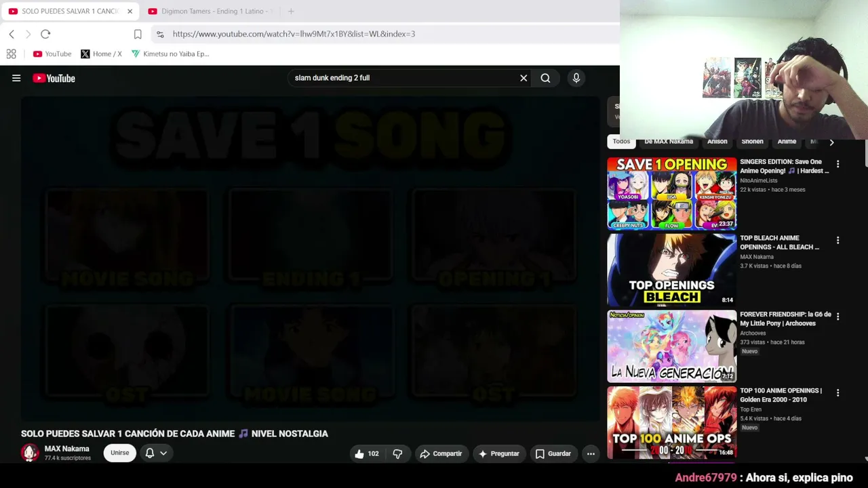Image resolution: width=868 pixels, height=488 pixels.
Task: Open TOP BLEACH ANIME OPENINGS title
Action: point(779,243)
